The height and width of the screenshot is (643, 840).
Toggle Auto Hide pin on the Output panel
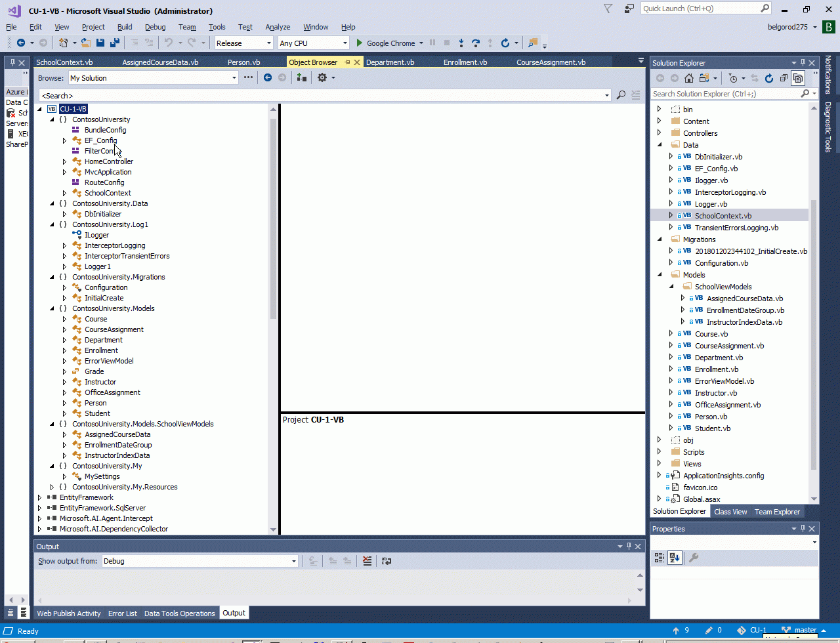click(x=629, y=547)
